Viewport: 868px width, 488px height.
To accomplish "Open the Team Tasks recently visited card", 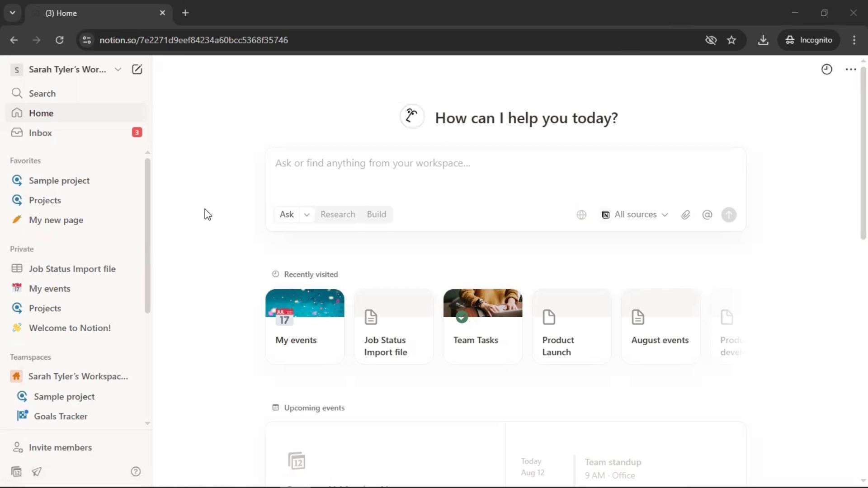I will pos(482,326).
